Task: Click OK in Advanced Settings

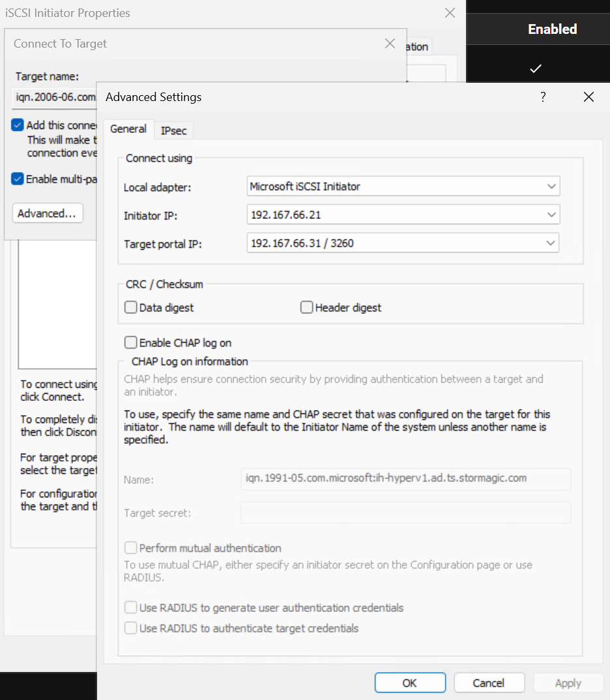Action: (410, 682)
